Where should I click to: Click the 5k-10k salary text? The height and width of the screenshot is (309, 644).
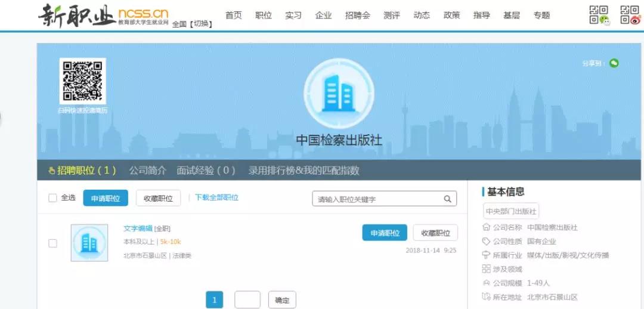(x=171, y=242)
